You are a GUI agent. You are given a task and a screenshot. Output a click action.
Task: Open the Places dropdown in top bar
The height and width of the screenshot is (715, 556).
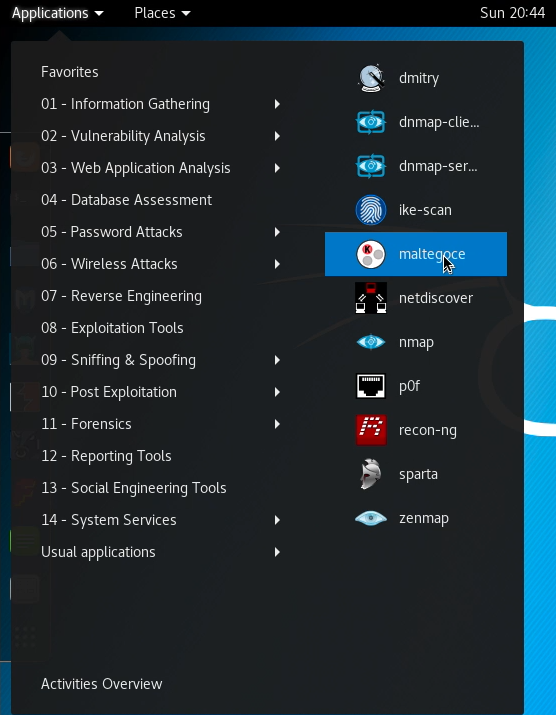(x=162, y=13)
